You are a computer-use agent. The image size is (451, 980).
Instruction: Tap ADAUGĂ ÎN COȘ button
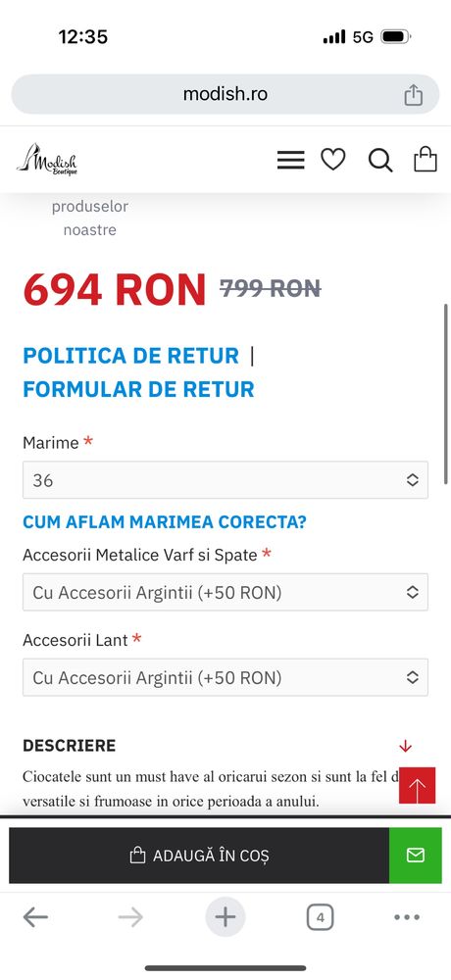[x=199, y=855]
